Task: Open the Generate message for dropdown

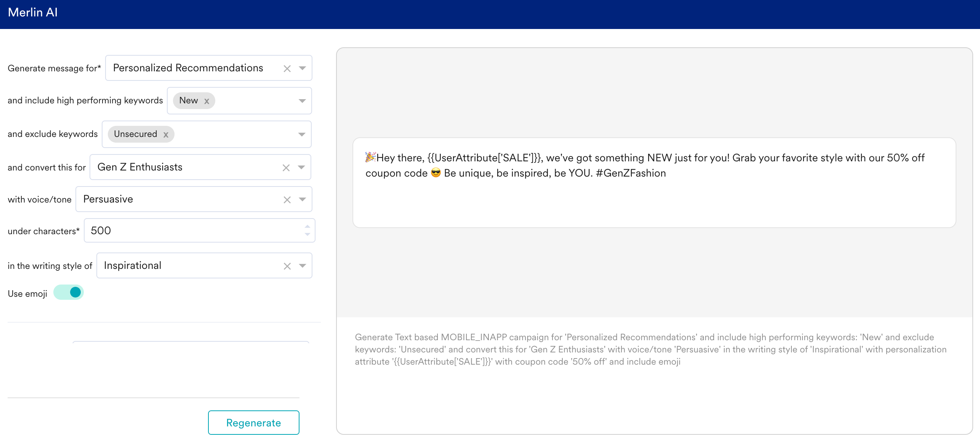Action: (303, 68)
